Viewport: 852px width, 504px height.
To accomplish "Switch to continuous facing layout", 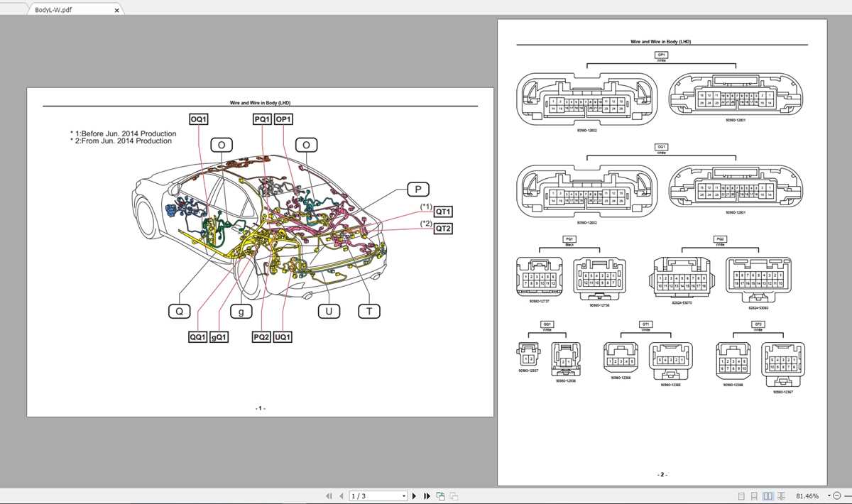I will pos(782,495).
